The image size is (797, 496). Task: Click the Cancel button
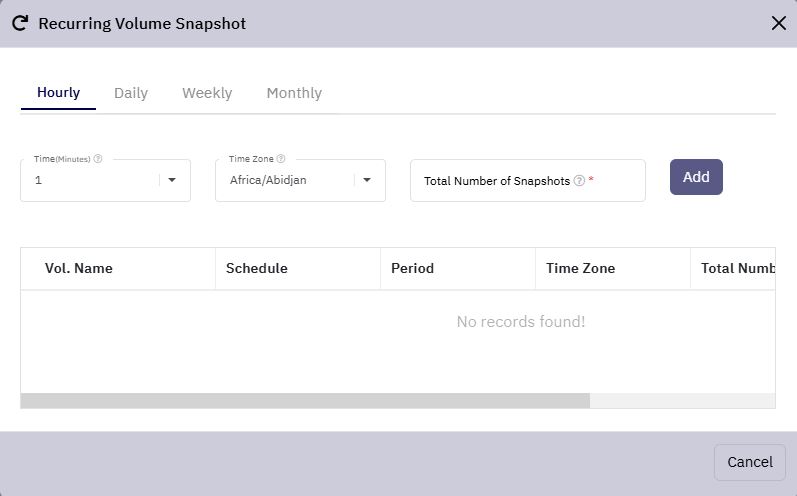coord(750,462)
